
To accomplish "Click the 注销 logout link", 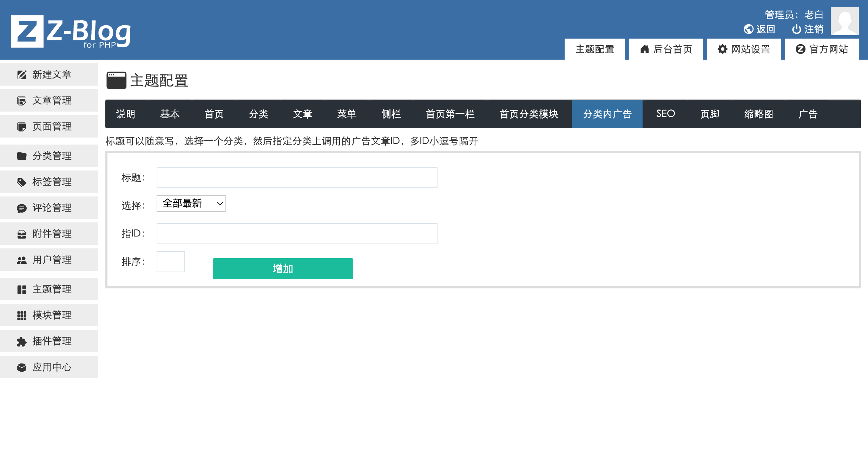I will 808,29.
